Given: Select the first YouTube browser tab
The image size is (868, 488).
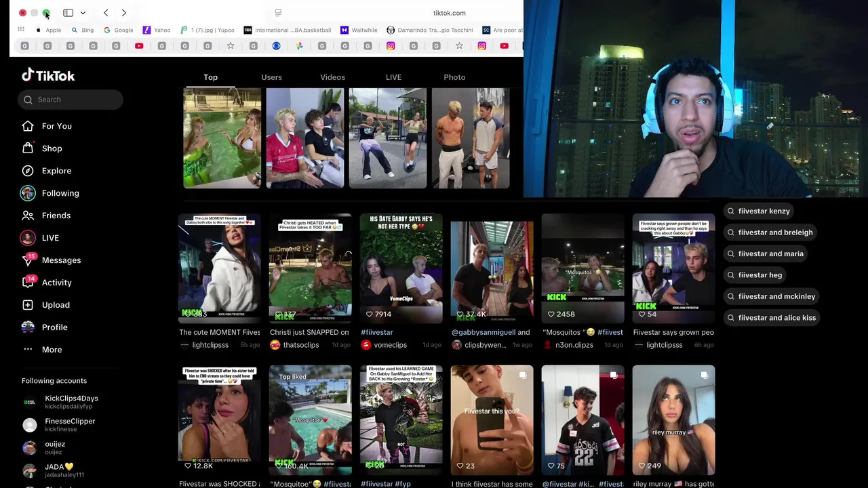Looking at the screenshot, I should point(139,46).
